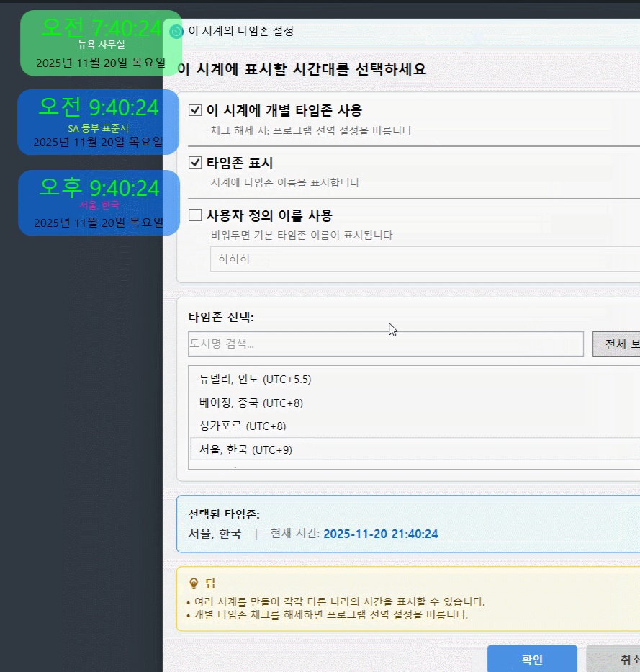Click the lightbulb tip icon
Image resolution: width=640 pixels, height=672 pixels.
coord(194,583)
